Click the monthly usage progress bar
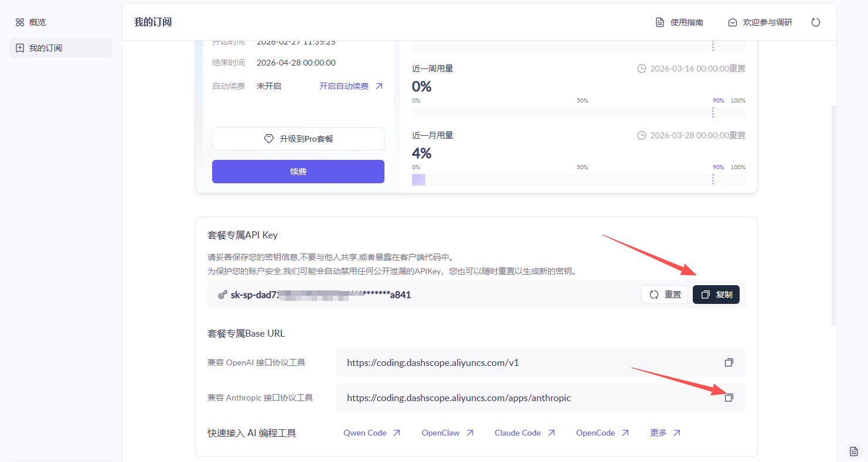This screenshot has width=868, height=462. click(x=578, y=180)
